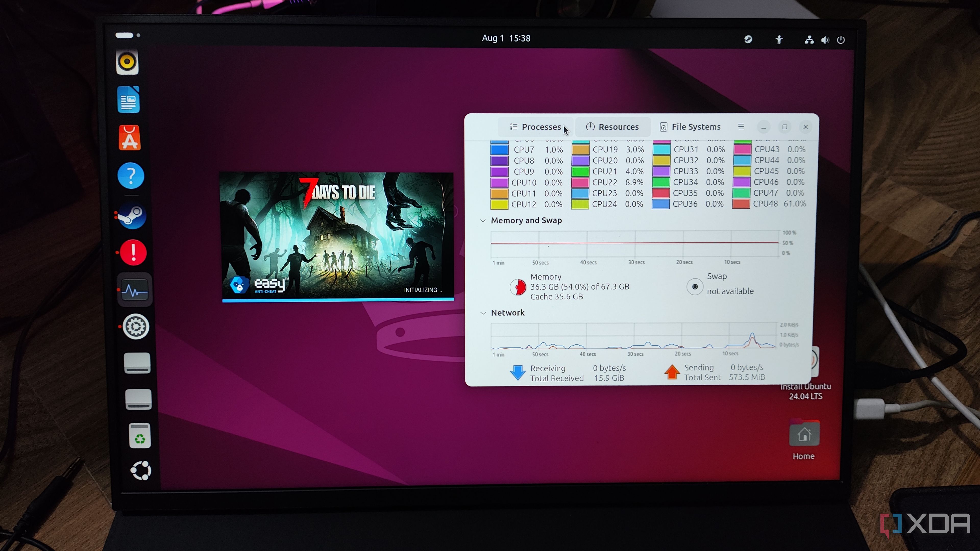Click the '36.3 GB (54.0%) of 67.3 GB' text
This screenshot has width=980, height=551.
580,287
